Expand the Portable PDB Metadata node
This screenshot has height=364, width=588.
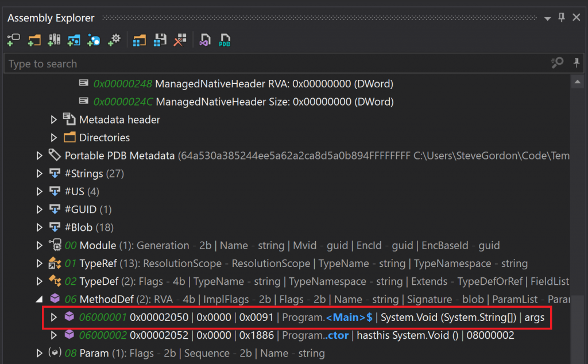click(x=40, y=156)
